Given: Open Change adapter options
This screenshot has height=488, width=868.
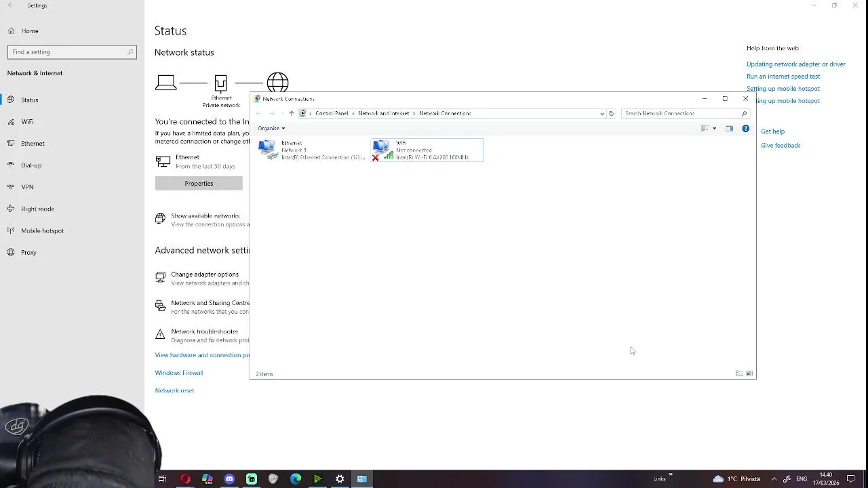Looking at the screenshot, I should [202, 278].
